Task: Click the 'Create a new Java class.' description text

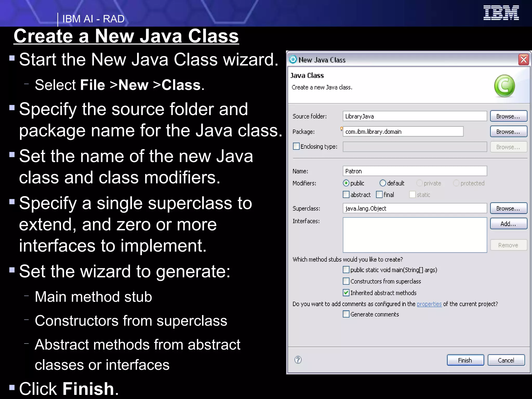Action: pos(322,87)
